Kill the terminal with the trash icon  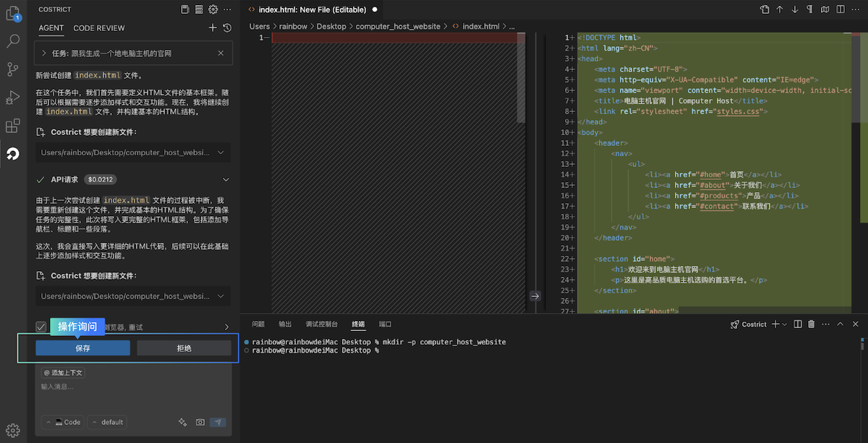(811, 324)
